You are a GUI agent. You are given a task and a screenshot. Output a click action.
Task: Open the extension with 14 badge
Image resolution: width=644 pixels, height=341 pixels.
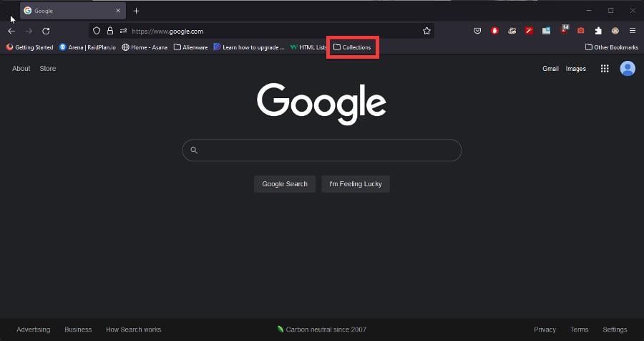[x=565, y=29]
